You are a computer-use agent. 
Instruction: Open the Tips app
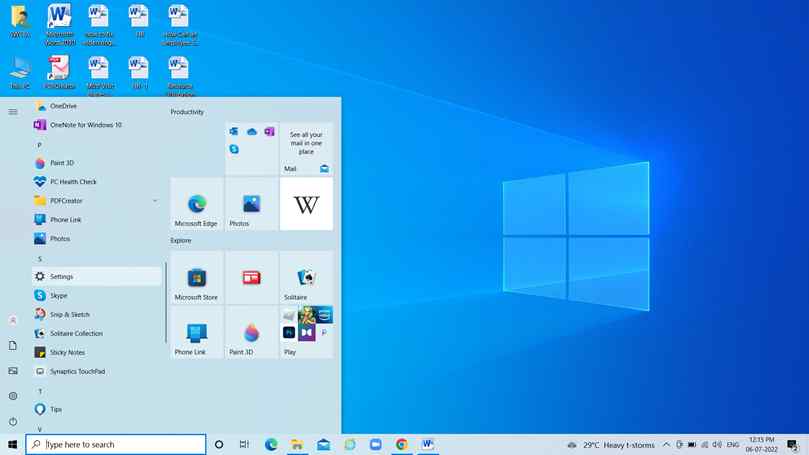[x=97, y=409]
